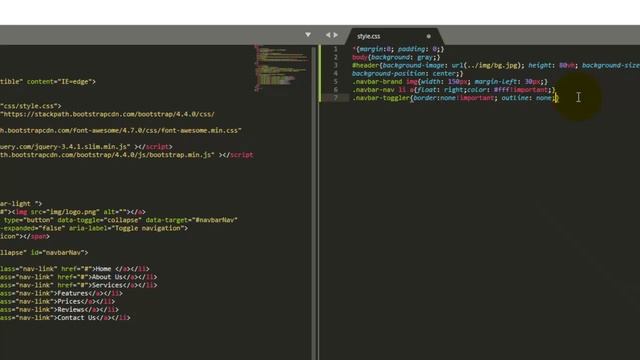Click '.navbar-brand' selector on line 5
The image size is (640, 360).
(377, 82)
